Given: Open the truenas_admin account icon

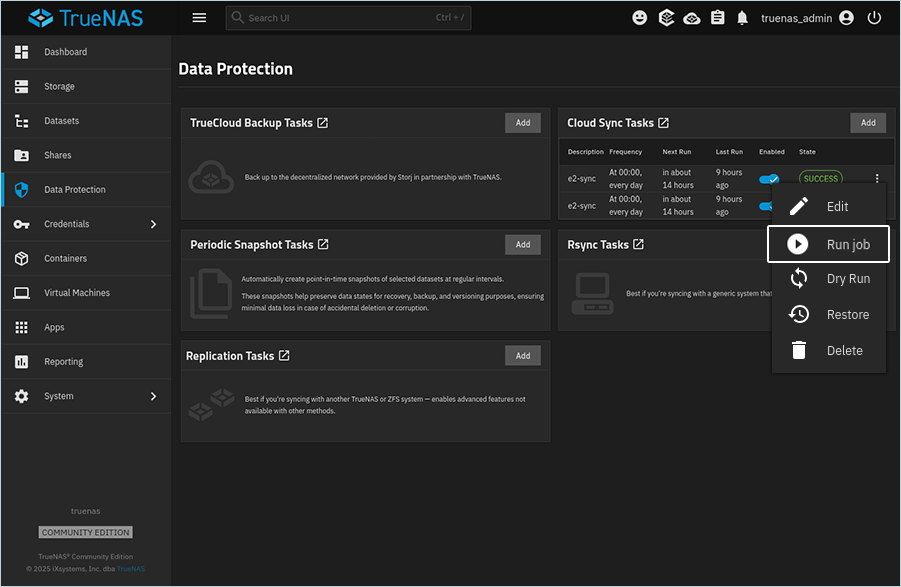Looking at the screenshot, I should 846,18.
